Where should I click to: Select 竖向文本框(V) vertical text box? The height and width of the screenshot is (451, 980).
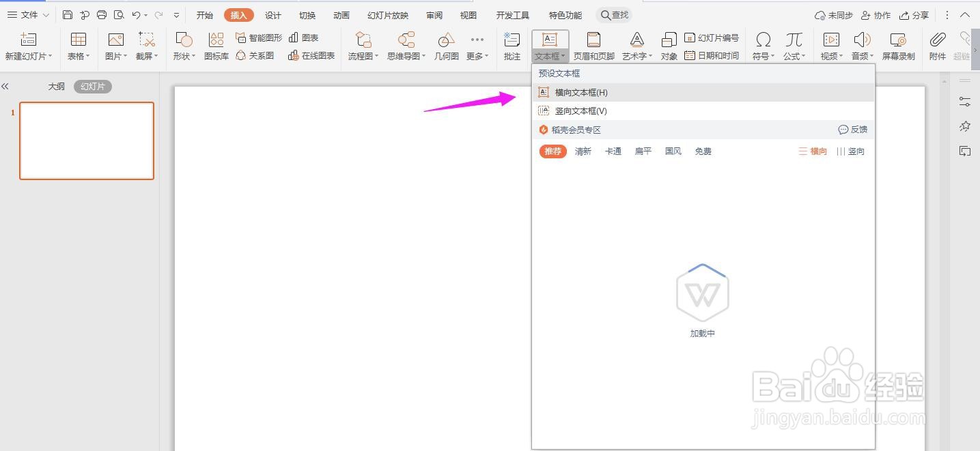[703, 111]
